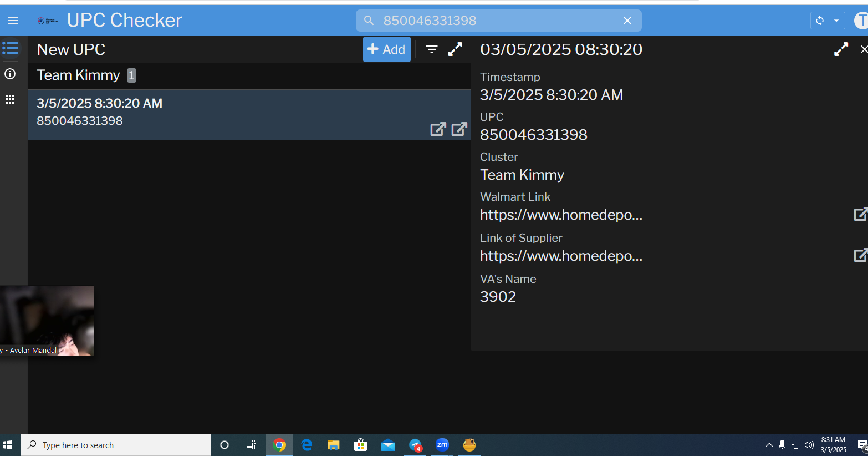Click the Windows taskbar search box

116,445
